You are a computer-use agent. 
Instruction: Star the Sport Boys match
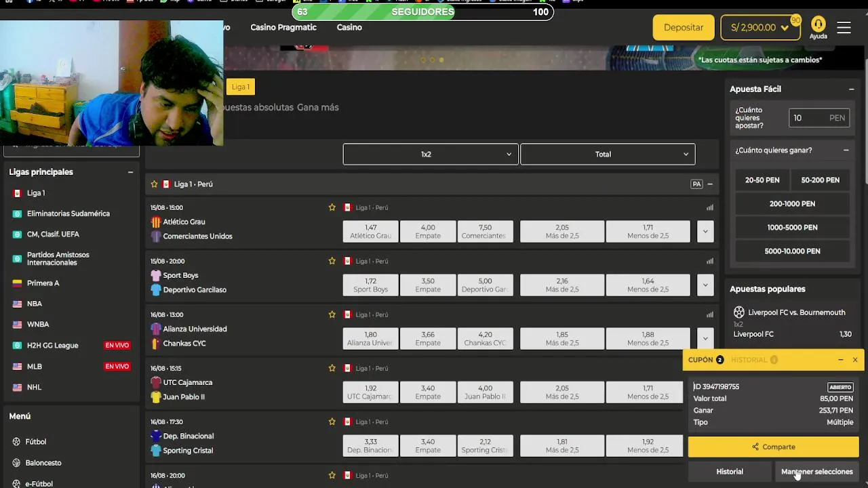click(332, 261)
